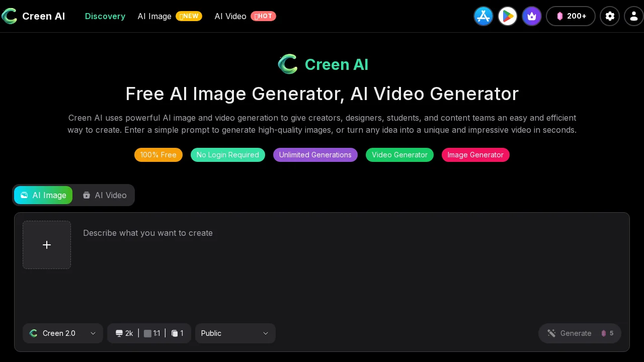Open the premium crown icon
This screenshot has width=644, height=362.
click(x=531, y=16)
